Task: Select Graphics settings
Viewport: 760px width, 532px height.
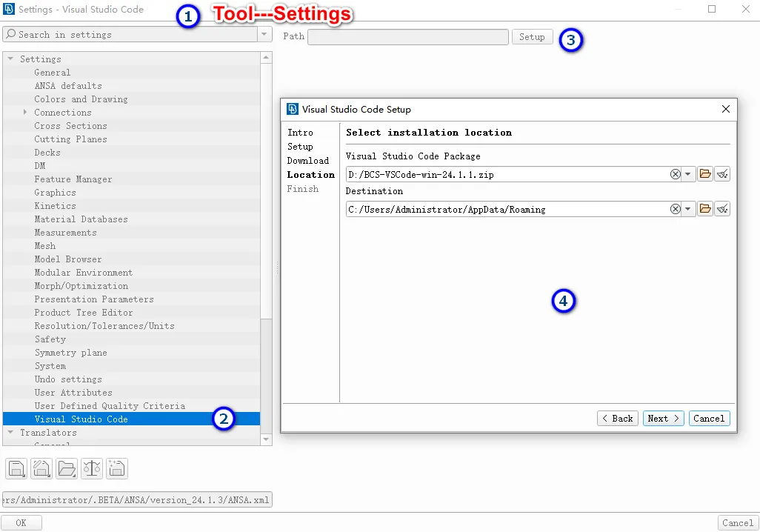Action: click(56, 193)
